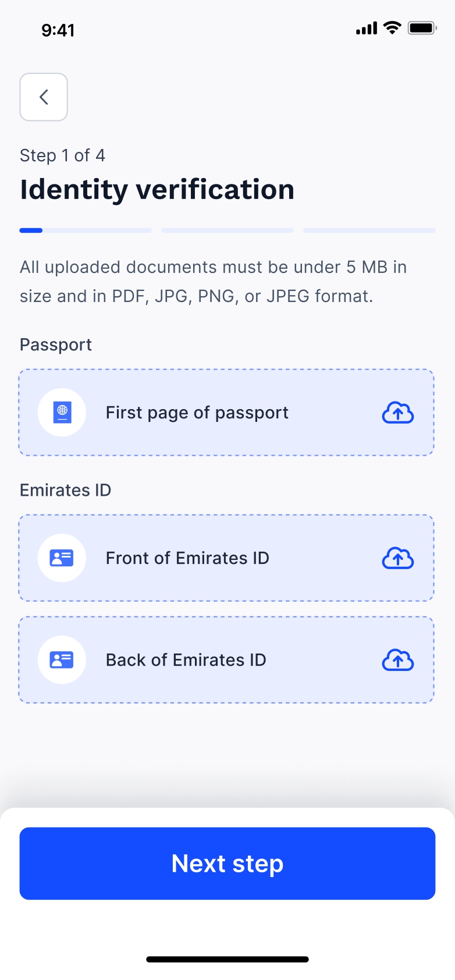The image size is (455, 980).
Task: Click the passport booklet icon
Action: tap(62, 412)
